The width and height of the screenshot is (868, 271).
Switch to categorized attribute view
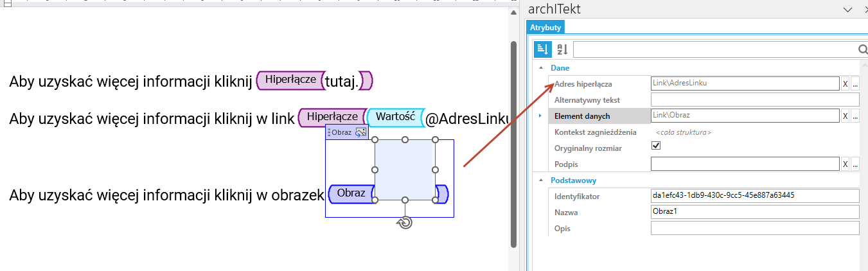[x=542, y=49]
